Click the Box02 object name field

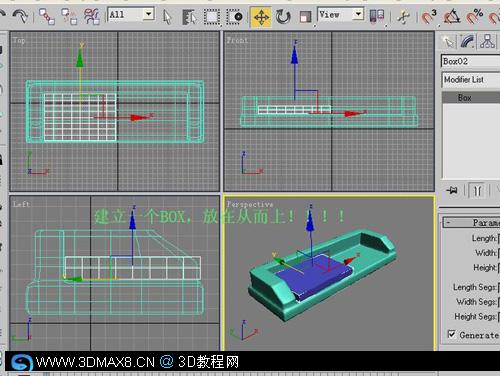coord(470,61)
